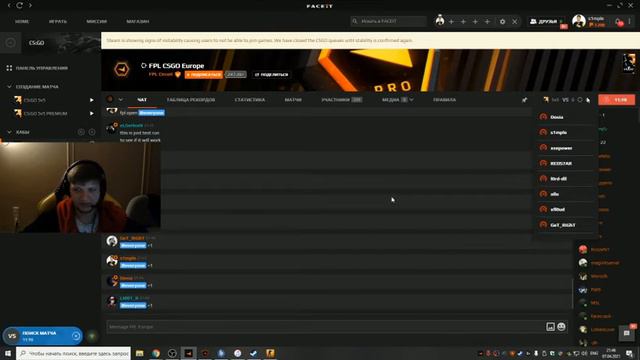Open the s1mple chat message avatar
This screenshot has height=360, width=640.
(x=112, y=261)
